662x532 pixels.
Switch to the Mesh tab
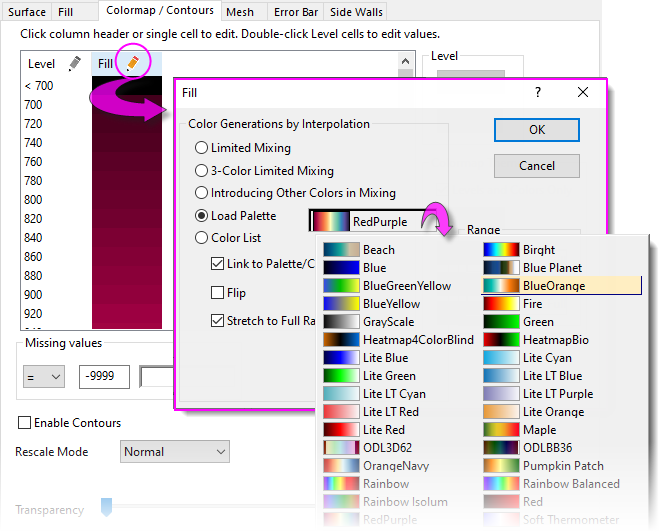[239, 12]
